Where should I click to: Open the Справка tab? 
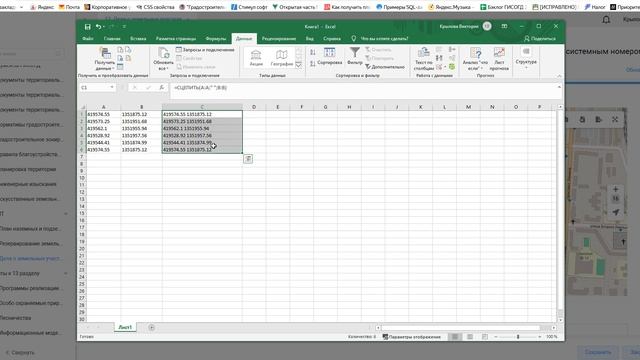(x=332, y=39)
